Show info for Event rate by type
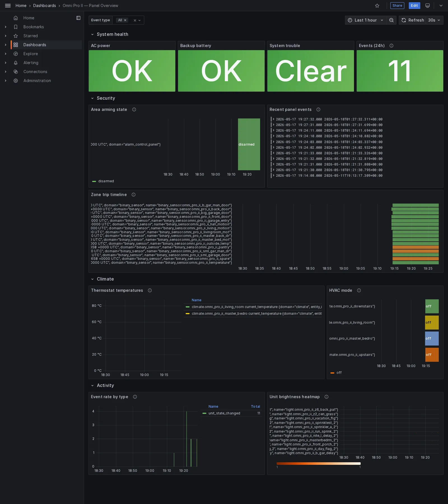This screenshot has width=448, height=504. tap(135, 397)
